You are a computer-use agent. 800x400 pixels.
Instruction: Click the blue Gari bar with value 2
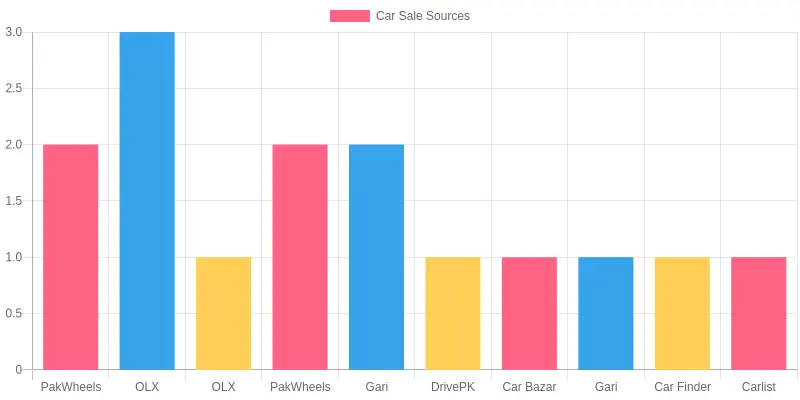pos(377,257)
